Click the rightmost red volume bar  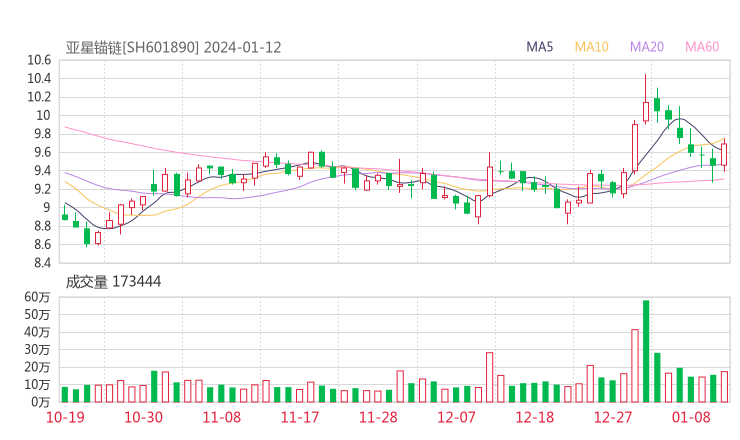point(724,387)
